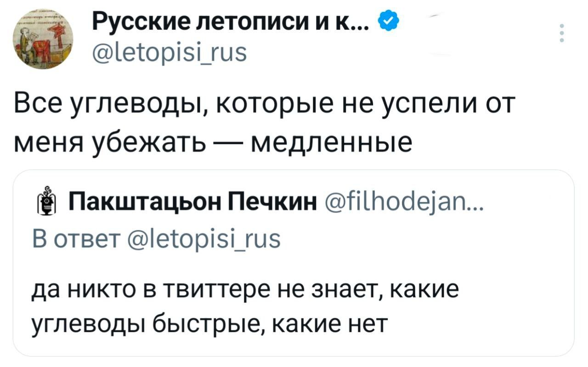Click the small avatar icon of Пакштацьон Печкин
The image size is (588, 367).
pos(46,203)
